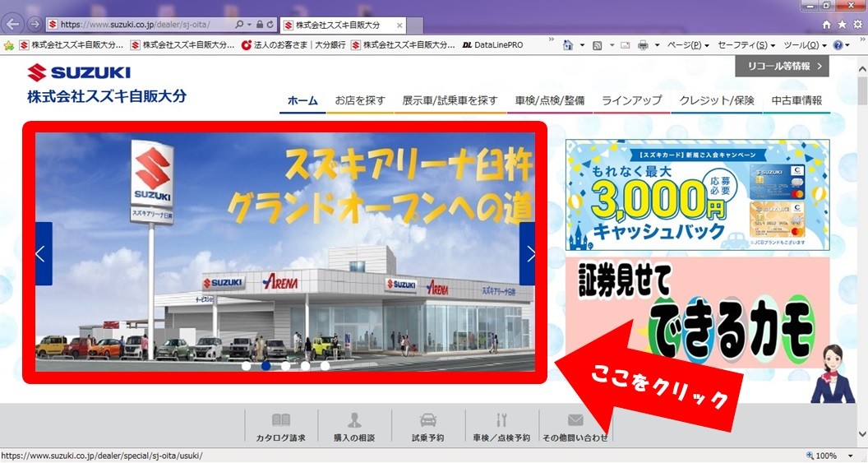Open 購入の相談 person icon
Screen dimensions: 868x463
pyautogui.click(x=354, y=420)
